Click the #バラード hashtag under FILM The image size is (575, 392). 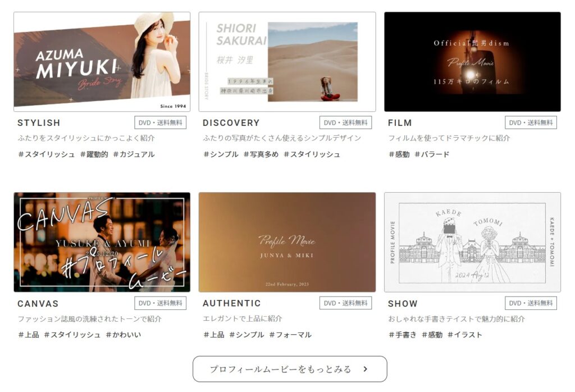pos(432,154)
